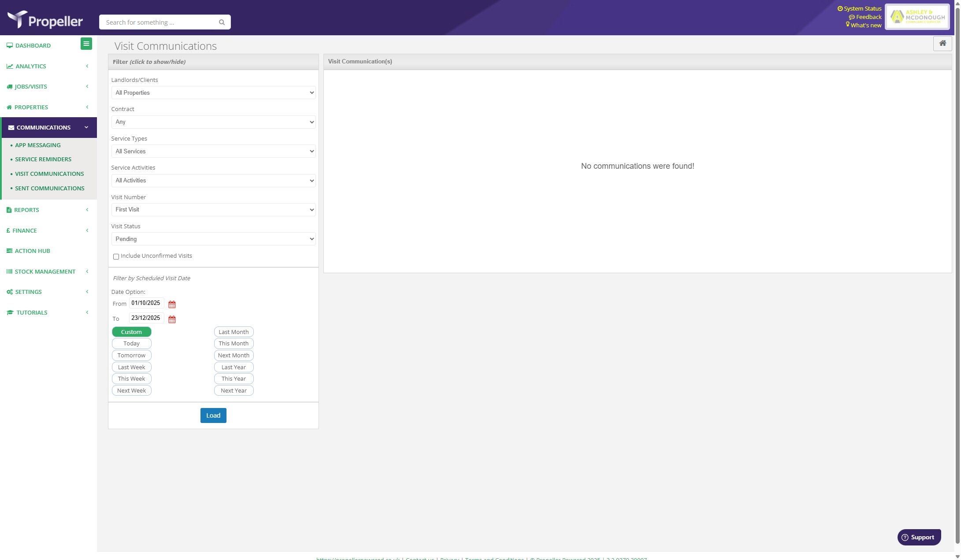Viewport: 961px width, 560px height.
Task: Open the Service Types dropdown
Action: [x=213, y=151]
